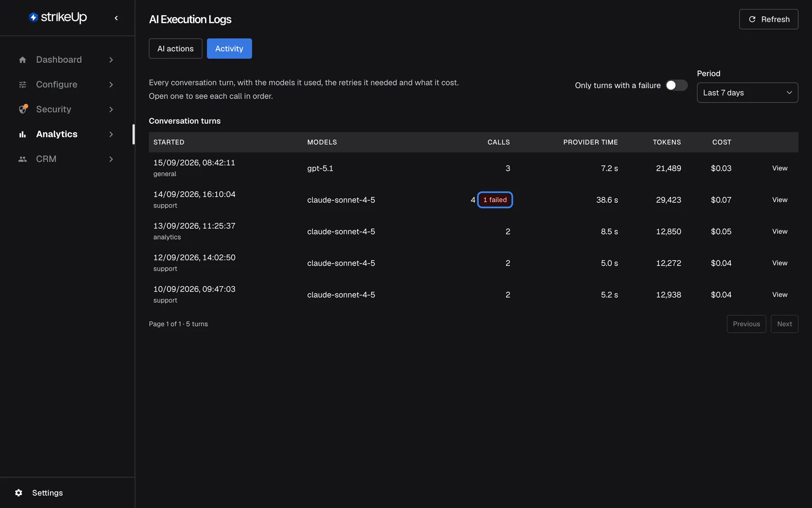Expand the Security menu chevron
Viewport: 812px width, 508px height.
111,109
